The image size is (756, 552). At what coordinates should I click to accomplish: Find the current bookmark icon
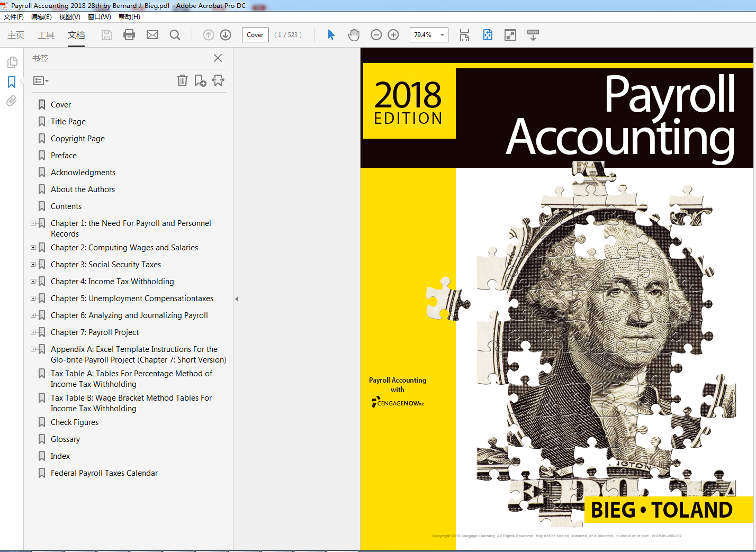tap(218, 80)
